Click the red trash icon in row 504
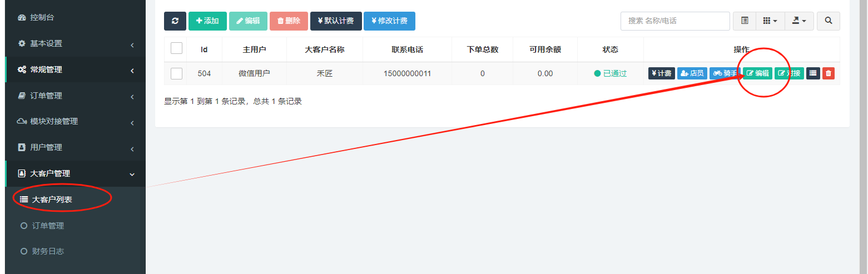The height and width of the screenshot is (274, 868). 829,73
